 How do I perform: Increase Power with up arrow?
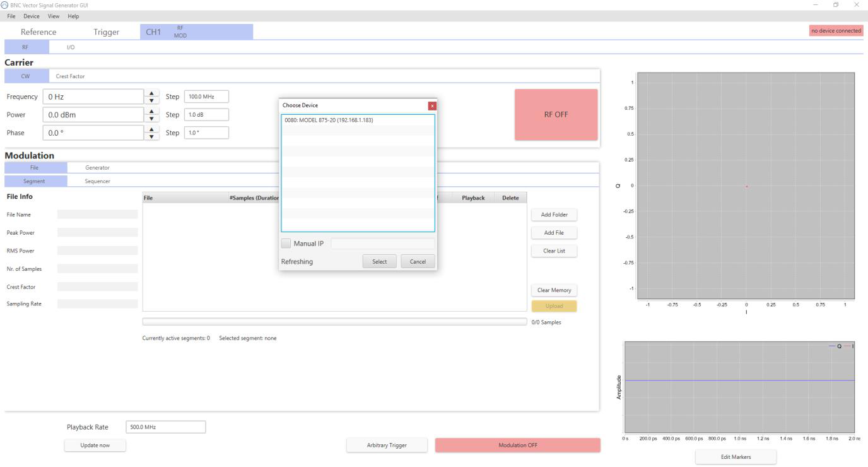151,112
